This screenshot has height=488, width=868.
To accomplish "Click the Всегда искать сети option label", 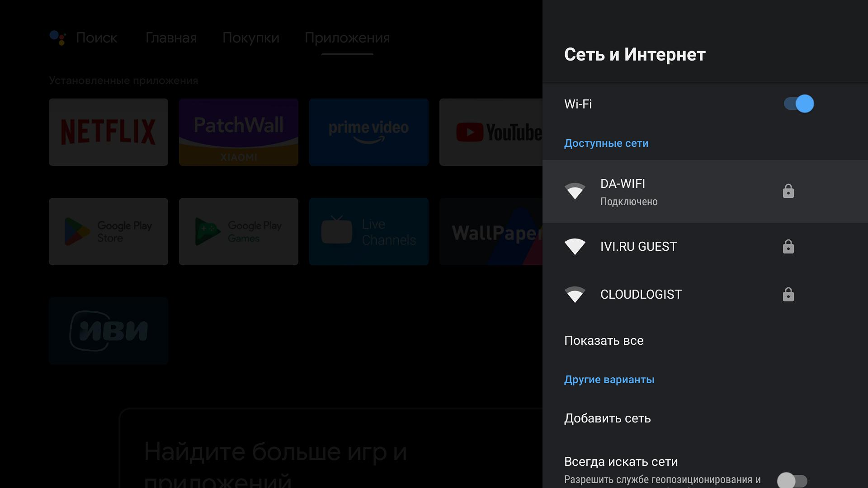I will tap(621, 462).
